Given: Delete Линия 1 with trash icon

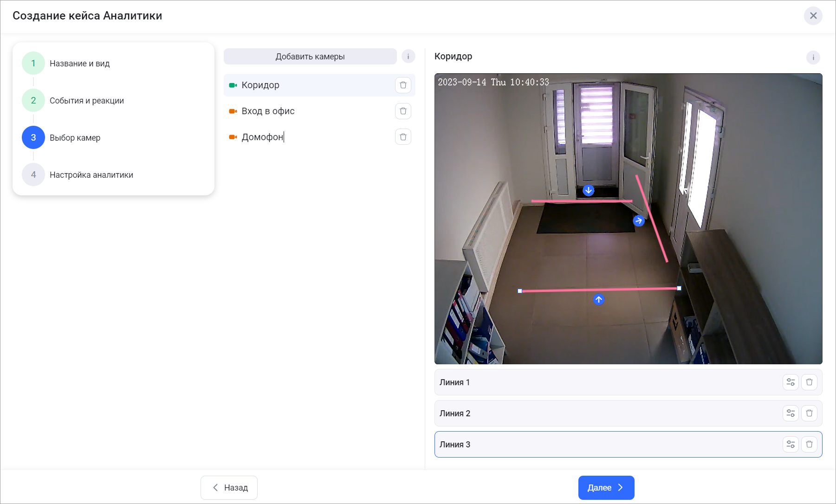Looking at the screenshot, I should click(x=809, y=382).
